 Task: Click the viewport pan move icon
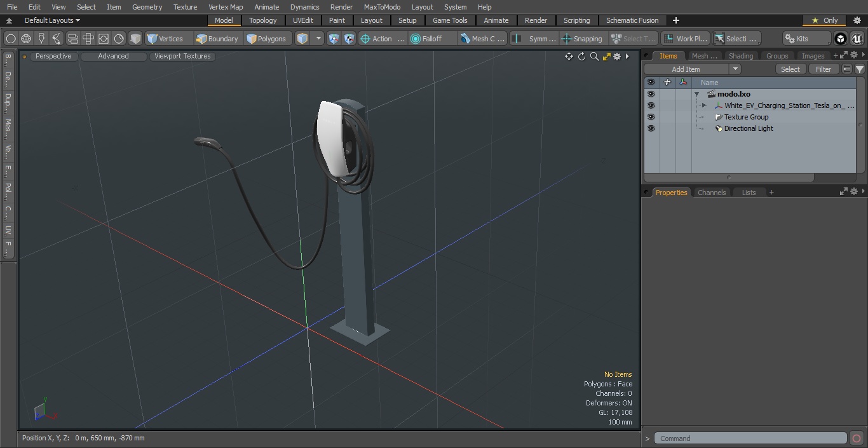[569, 57]
